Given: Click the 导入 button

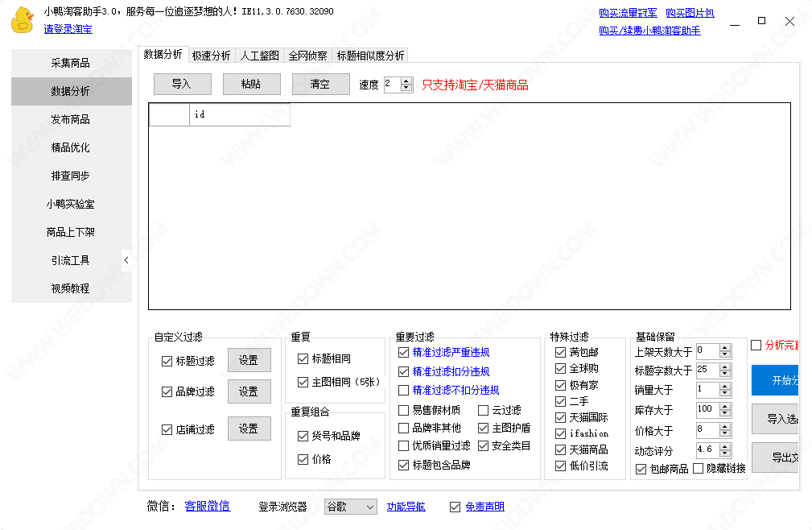Looking at the screenshot, I should [x=183, y=84].
